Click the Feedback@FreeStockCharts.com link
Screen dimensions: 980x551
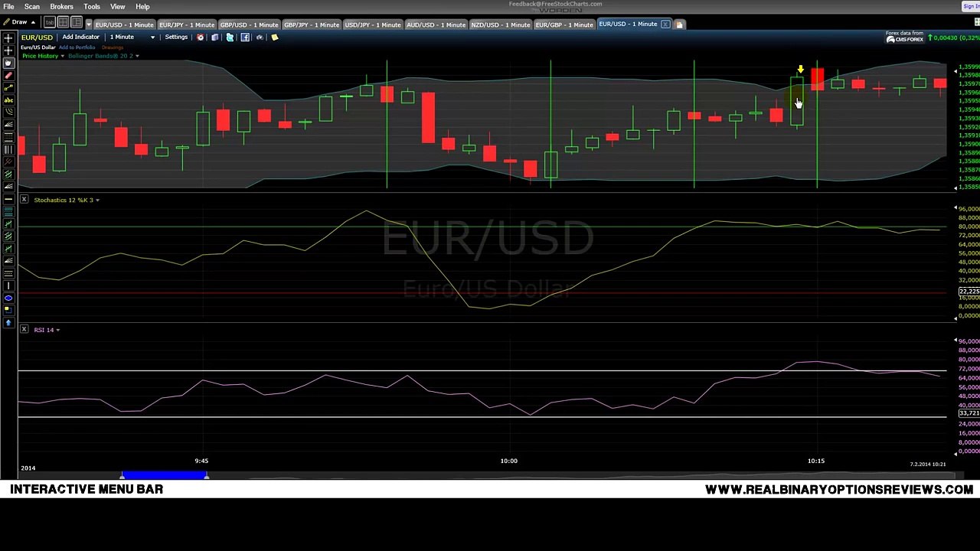555,4
